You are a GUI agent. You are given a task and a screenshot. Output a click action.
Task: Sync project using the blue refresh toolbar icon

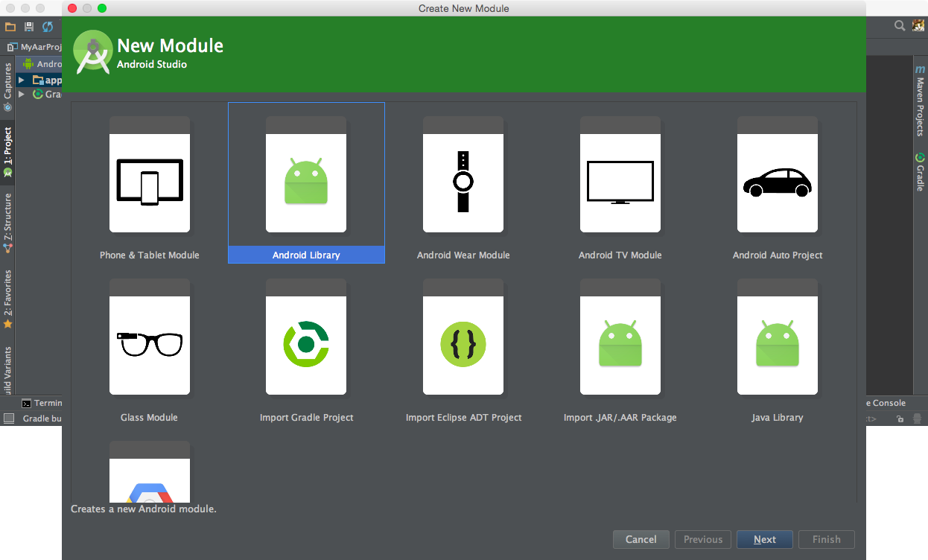(47, 26)
